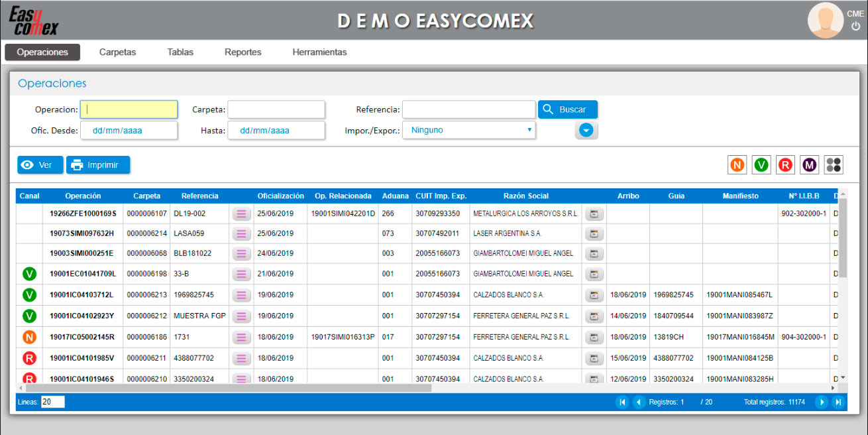Click related operation 19001SIMI042201D
Image resolution: width=868 pixels, height=435 pixels.
343,214
